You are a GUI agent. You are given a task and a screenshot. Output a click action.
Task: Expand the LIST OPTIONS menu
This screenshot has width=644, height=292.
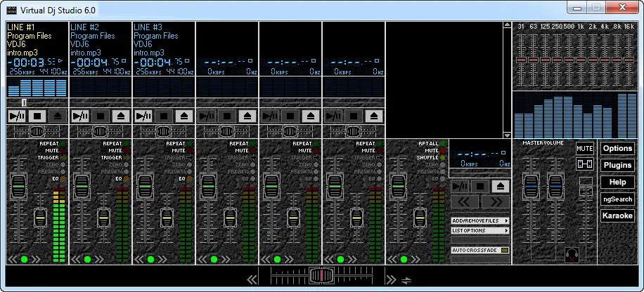click(x=480, y=230)
